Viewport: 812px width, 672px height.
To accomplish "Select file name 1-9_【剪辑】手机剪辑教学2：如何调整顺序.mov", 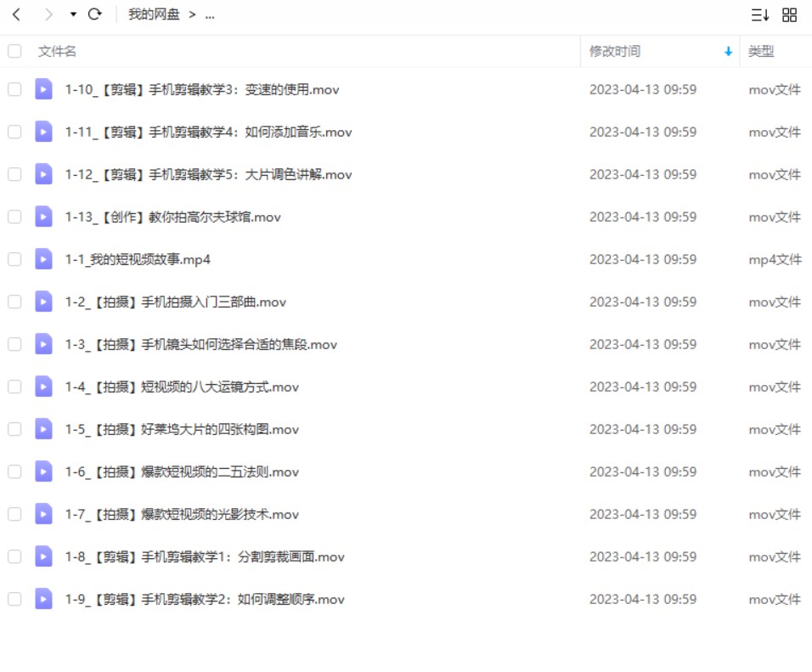I will click(x=205, y=600).
